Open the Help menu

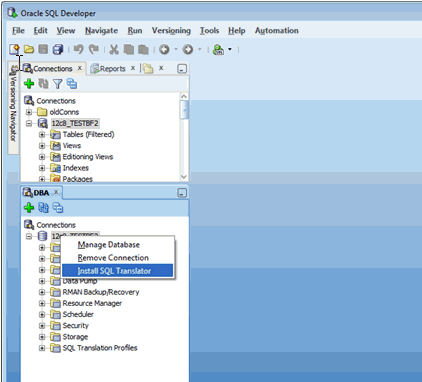(x=237, y=31)
